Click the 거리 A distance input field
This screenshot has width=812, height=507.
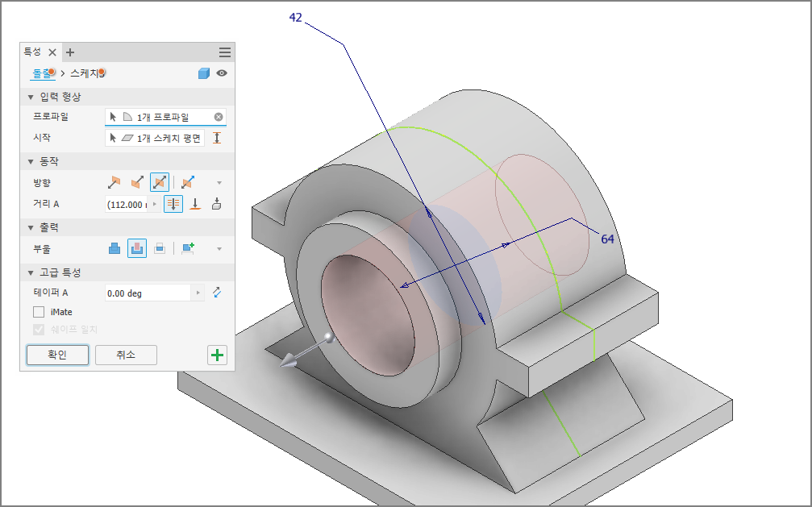[x=127, y=204]
